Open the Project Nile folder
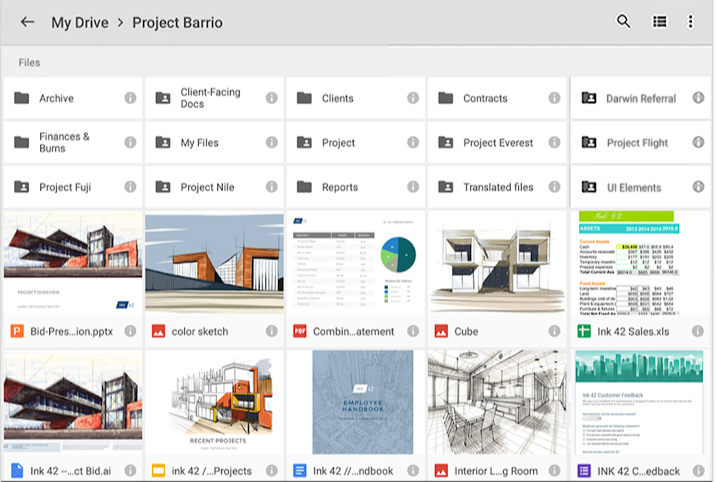Viewport: 716px width, 482px height. point(214,187)
